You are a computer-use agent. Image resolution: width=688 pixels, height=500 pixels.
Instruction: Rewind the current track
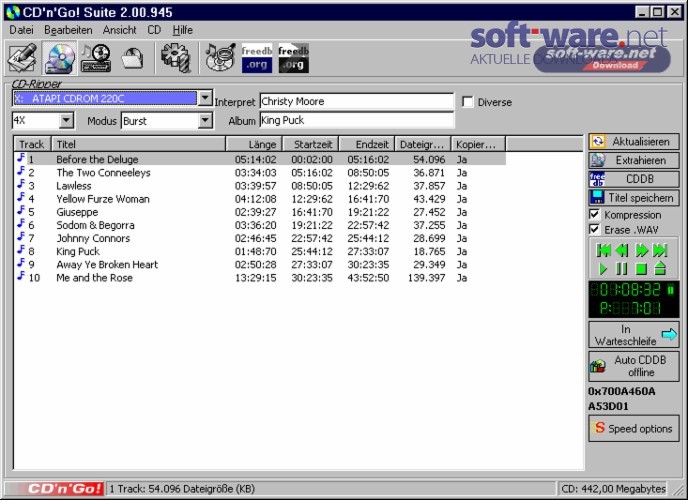pyautogui.click(x=622, y=250)
